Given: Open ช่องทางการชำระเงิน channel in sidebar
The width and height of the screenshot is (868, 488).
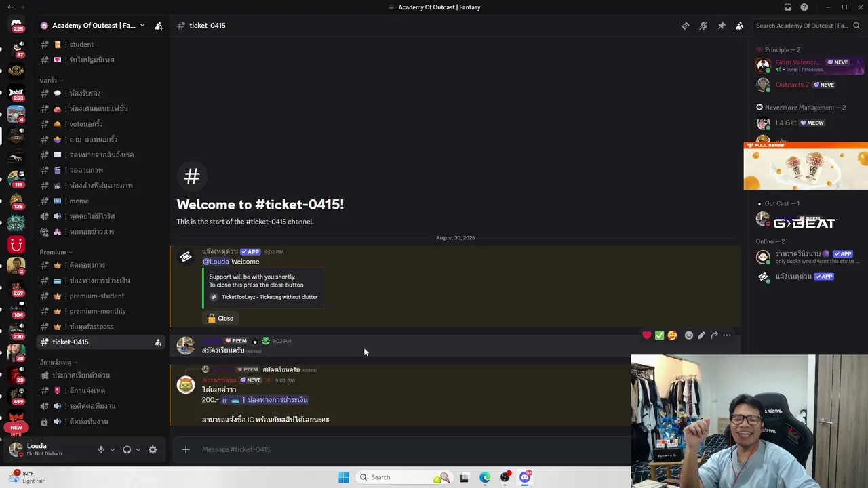Looking at the screenshot, I should [99, 281].
